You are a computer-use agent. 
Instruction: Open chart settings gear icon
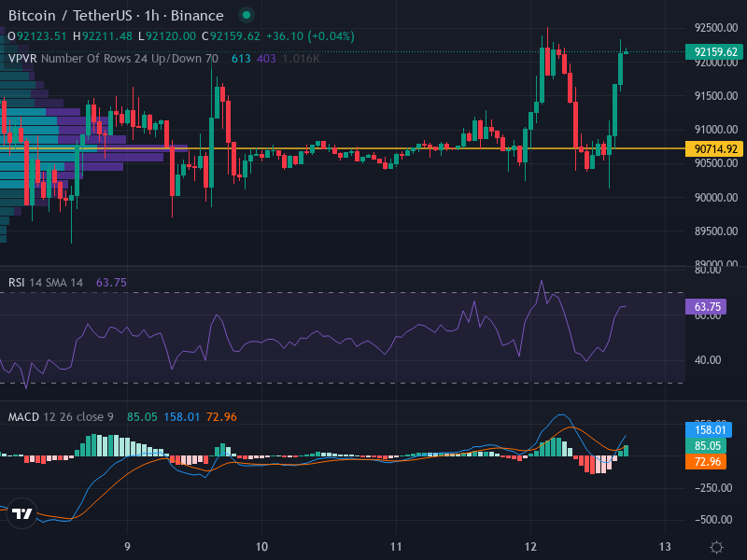(x=716, y=547)
